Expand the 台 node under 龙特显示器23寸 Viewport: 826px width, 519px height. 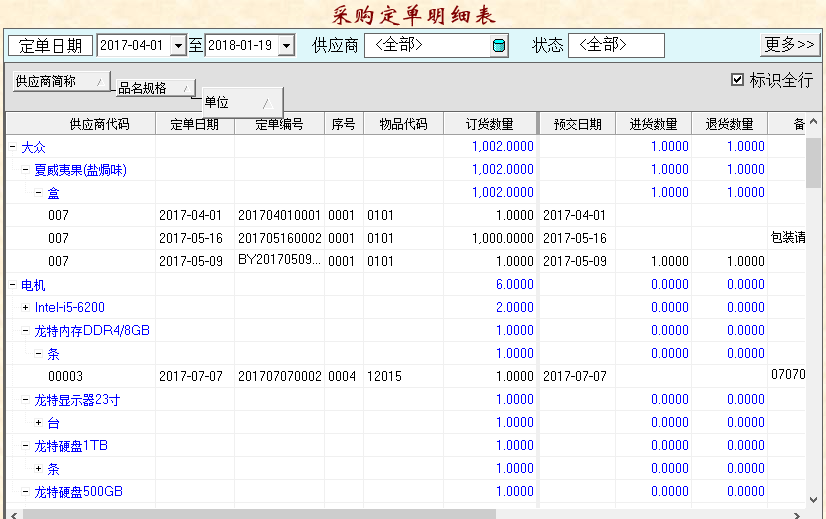(38, 423)
